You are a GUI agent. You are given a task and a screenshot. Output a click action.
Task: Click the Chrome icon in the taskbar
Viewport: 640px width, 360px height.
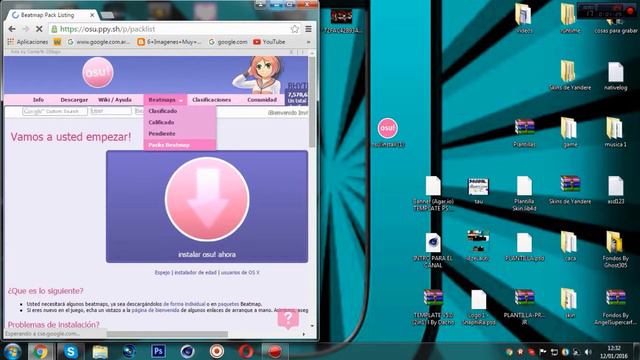(40, 351)
